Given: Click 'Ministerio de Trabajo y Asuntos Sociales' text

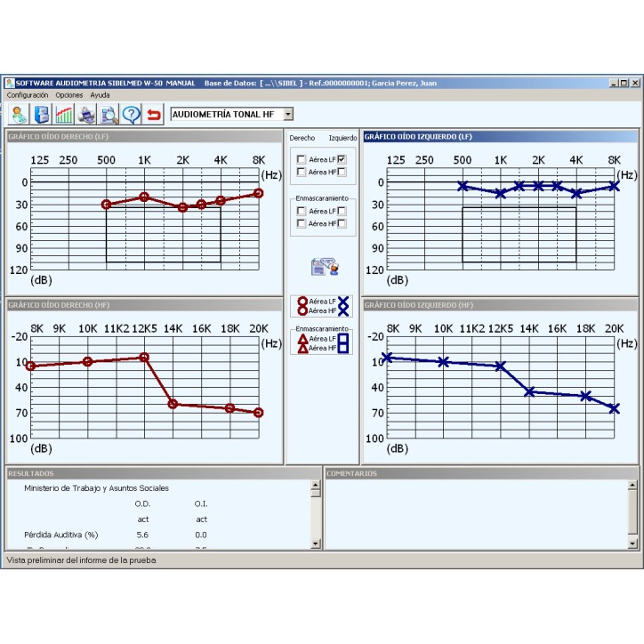Looking at the screenshot, I should point(97,488).
